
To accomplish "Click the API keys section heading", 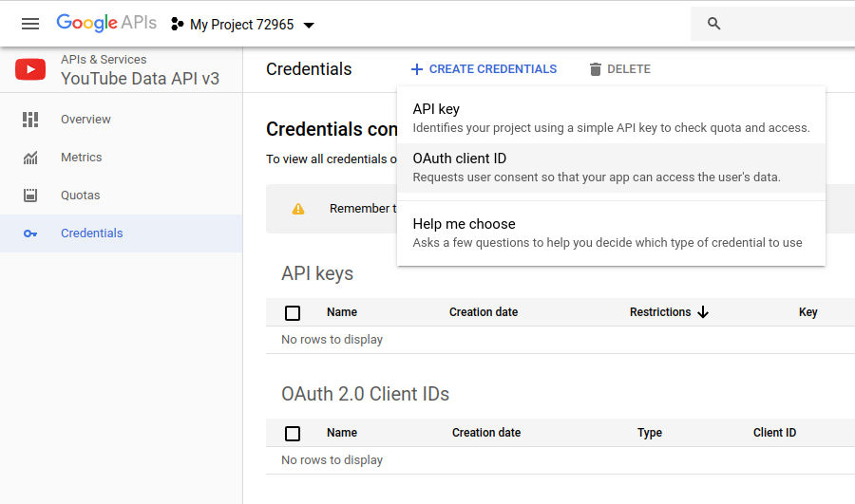I will tap(317, 273).
